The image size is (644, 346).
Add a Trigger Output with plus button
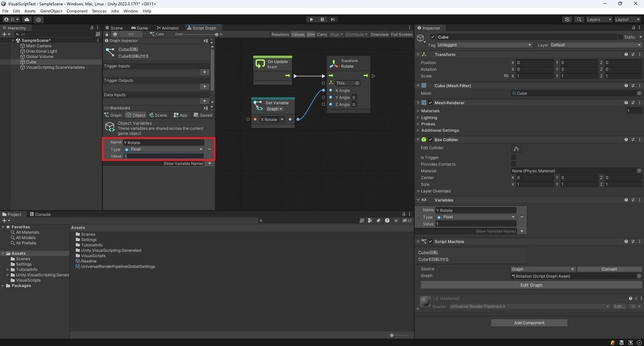(x=204, y=86)
